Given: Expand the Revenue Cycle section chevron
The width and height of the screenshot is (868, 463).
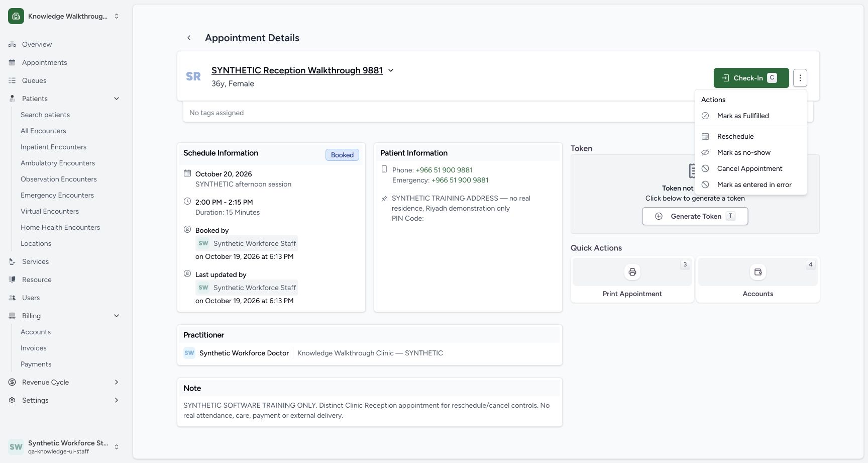Looking at the screenshot, I should click(117, 382).
